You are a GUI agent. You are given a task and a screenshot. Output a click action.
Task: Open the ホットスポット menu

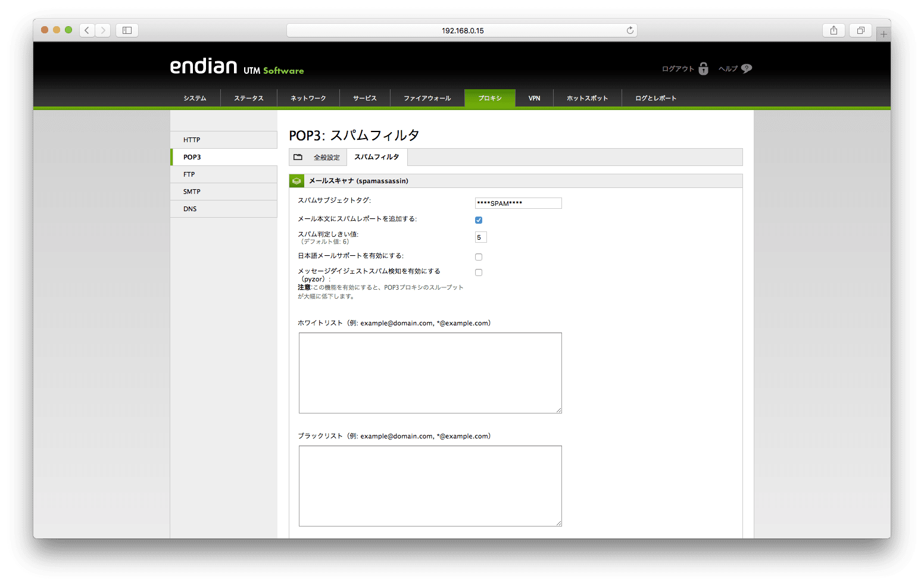(x=588, y=98)
